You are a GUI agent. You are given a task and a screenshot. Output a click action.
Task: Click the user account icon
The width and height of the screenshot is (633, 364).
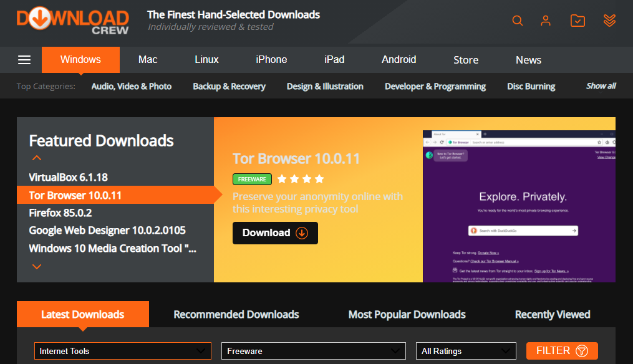546,21
